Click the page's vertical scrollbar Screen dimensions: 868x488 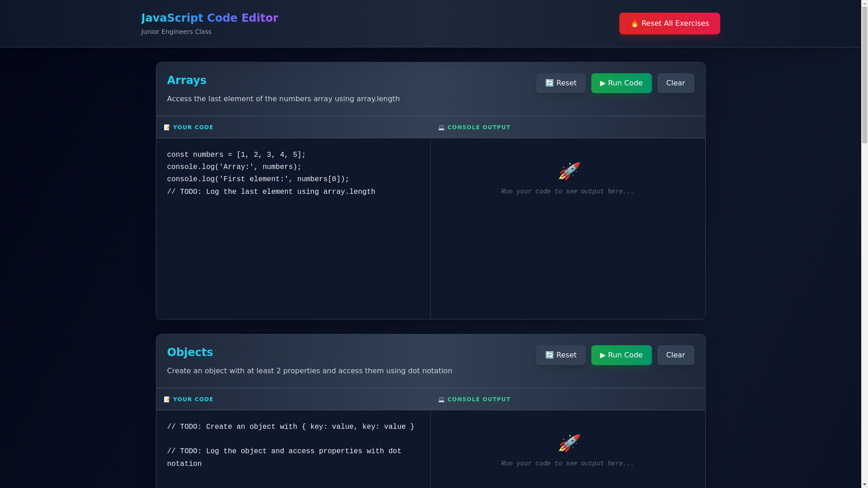pos(864,244)
